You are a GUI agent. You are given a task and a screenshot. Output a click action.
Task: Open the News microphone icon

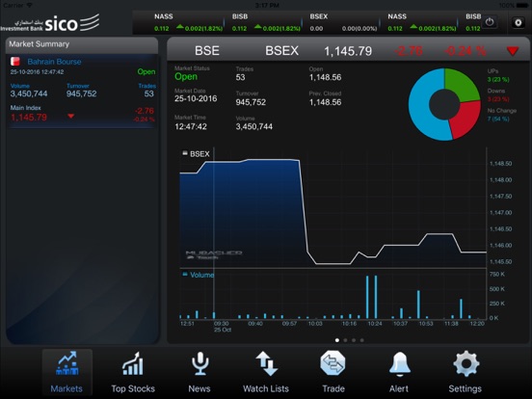[x=199, y=363]
